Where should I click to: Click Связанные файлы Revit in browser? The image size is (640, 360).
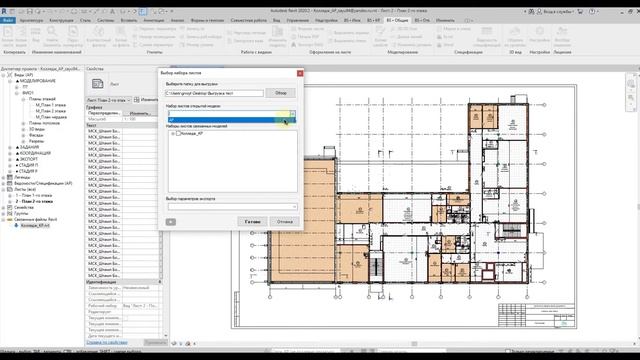point(36,219)
